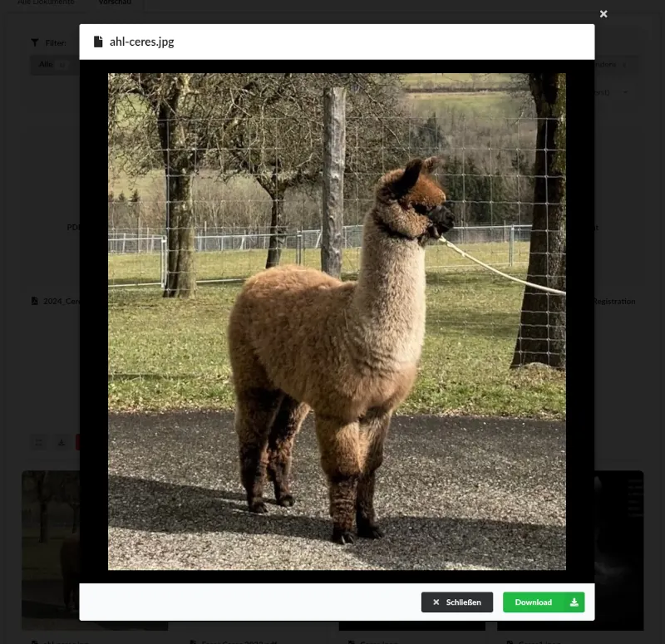
Task: Click the red toolbar button above thumbnails
Action: click(x=77, y=442)
